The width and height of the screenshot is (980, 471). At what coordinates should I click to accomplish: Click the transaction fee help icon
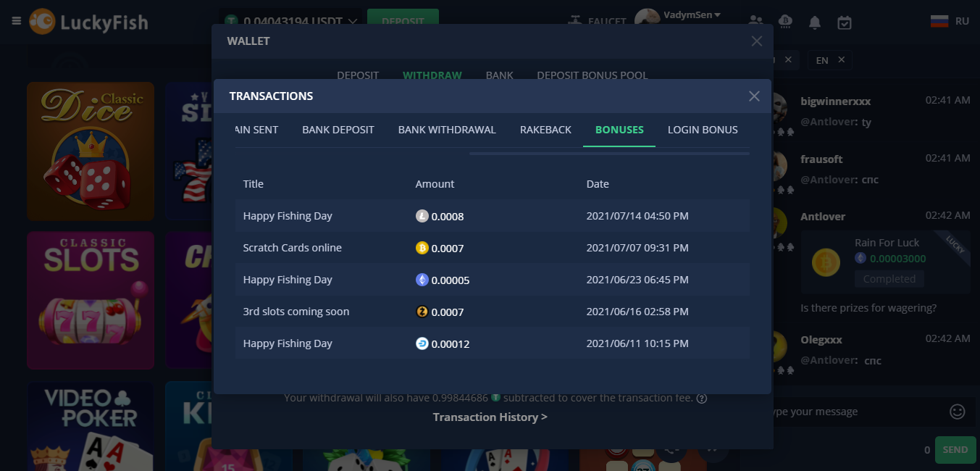[x=701, y=398]
